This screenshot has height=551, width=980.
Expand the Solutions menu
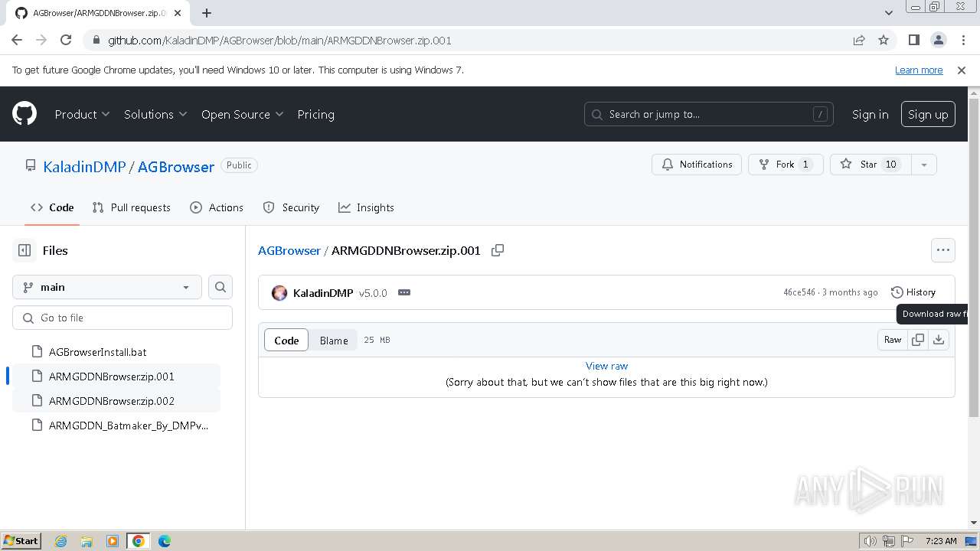point(155,114)
